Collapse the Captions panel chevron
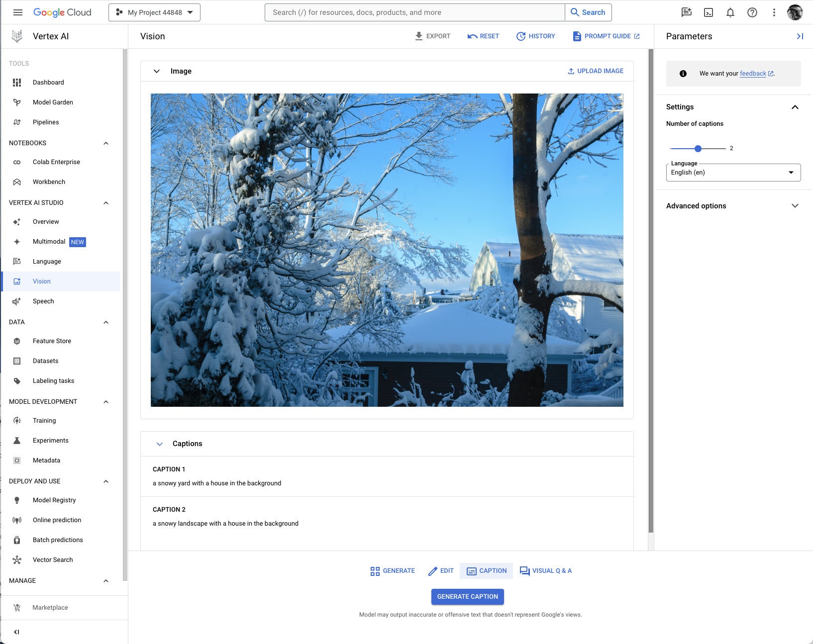Viewport: 813px width, 644px height. [x=160, y=444]
